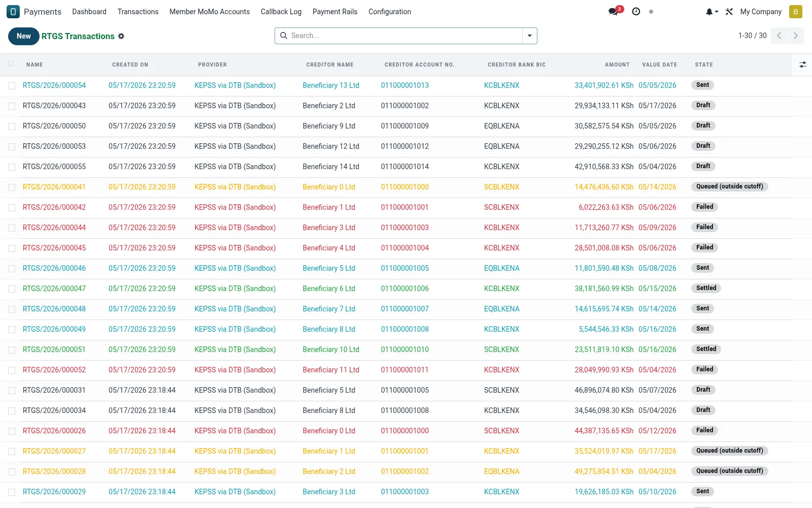
Task: Click the 1-30 / 30 pager counter
Action: pos(752,36)
